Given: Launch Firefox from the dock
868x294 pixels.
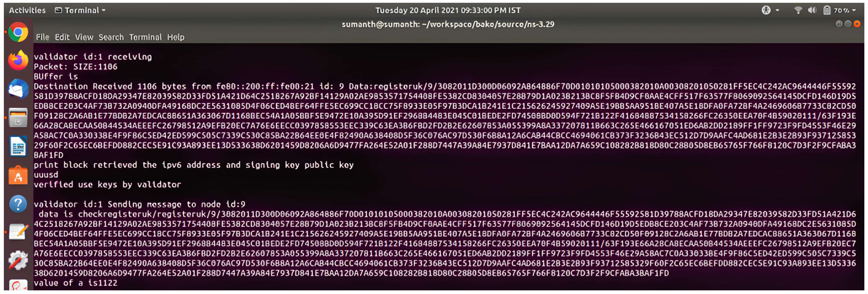Looking at the screenshot, I should pos(18,61).
